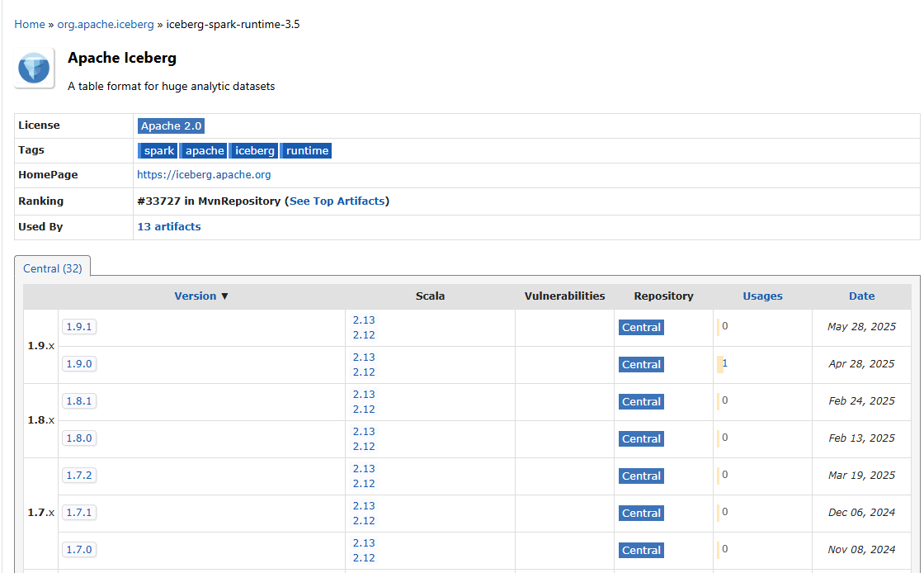924x573 pixels.
Task: Select Scala 2.12 for version 1.7.2
Action: coord(364,483)
